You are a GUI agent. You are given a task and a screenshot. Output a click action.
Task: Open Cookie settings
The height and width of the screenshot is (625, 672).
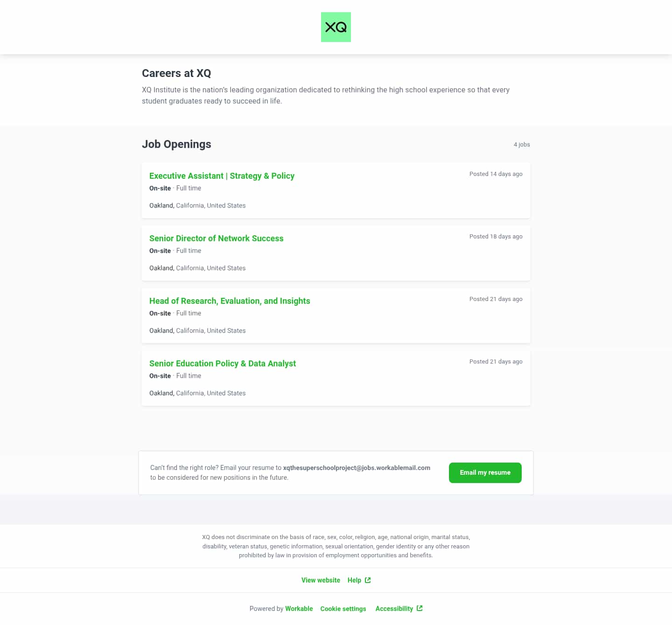coord(343,609)
